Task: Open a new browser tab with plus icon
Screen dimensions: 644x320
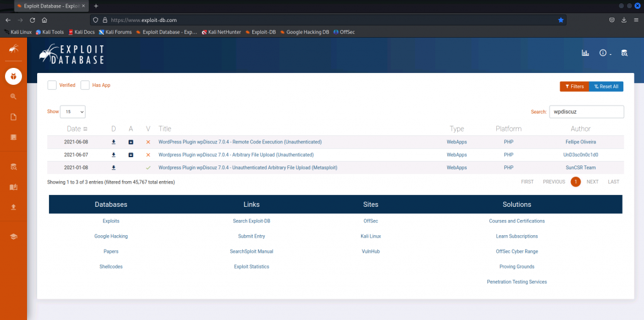Action: (x=96, y=6)
